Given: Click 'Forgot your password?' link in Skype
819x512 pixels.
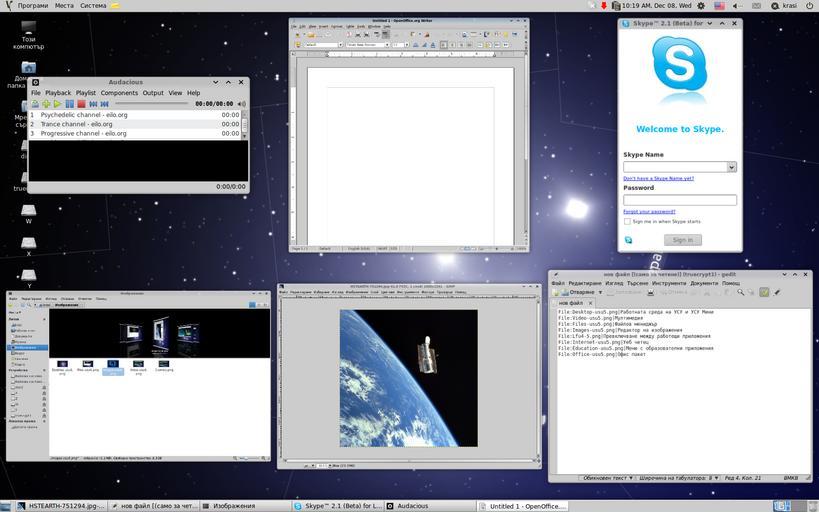Looking at the screenshot, I should coord(649,211).
